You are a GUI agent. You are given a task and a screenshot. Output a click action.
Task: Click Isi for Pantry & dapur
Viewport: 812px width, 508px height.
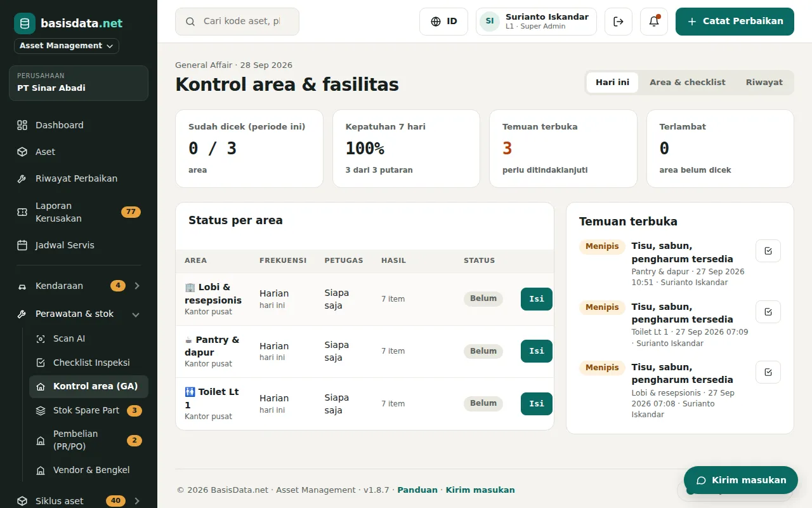pyautogui.click(x=537, y=351)
